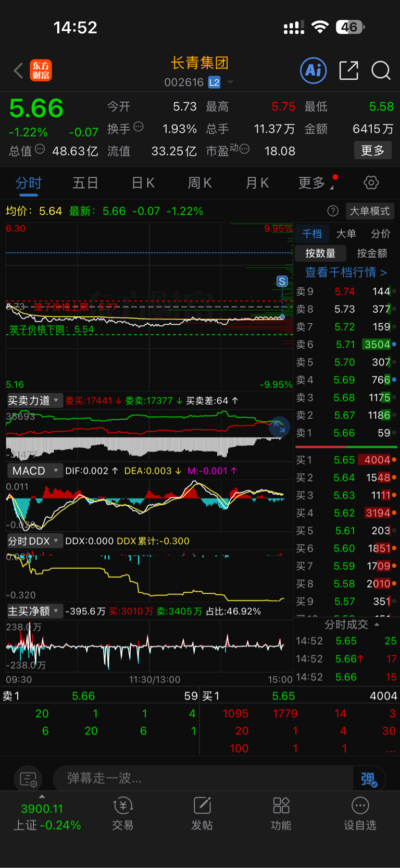Tap info icon next to 换手
400x868 pixels.
pos(139,127)
